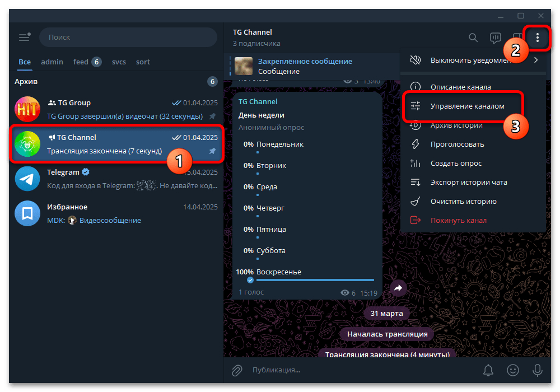560x392 pixels.
Task: Click the Началась трансляция service message
Action: click(387, 334)
